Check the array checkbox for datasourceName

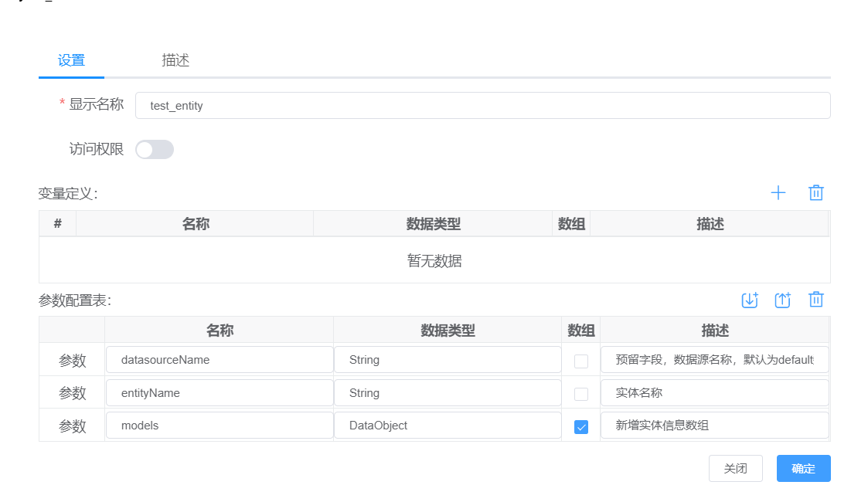[x=581, y=361]
